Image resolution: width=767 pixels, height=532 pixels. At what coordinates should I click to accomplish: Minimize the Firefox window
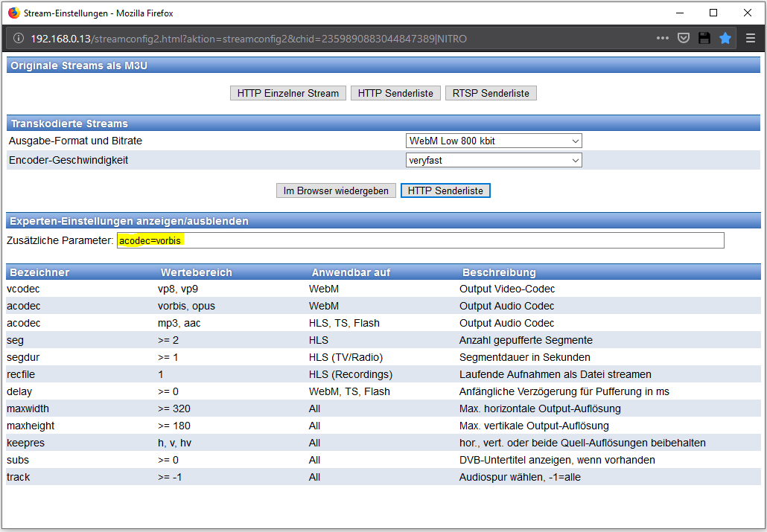pyautogui.click(x=679, y=13)
